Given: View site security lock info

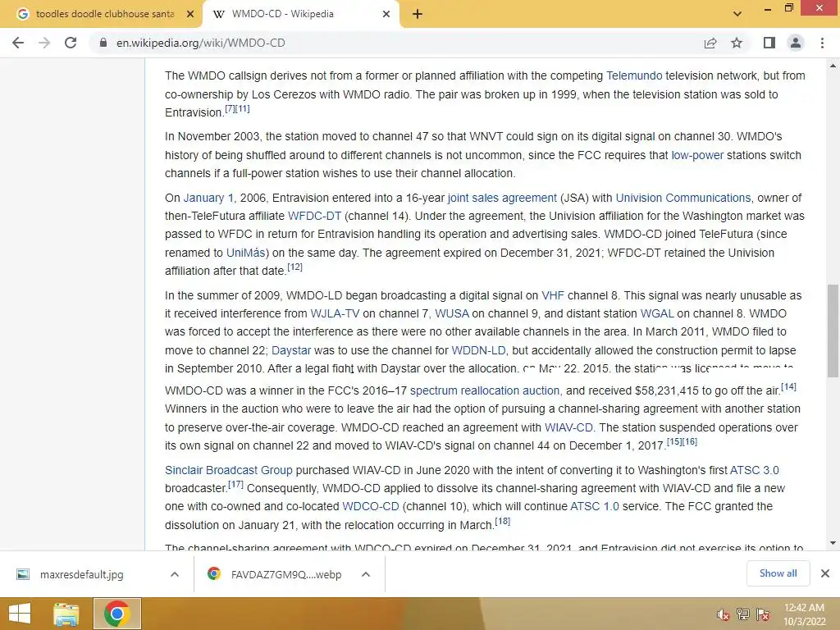Looking at the screenshot, I should pos(103,43).
